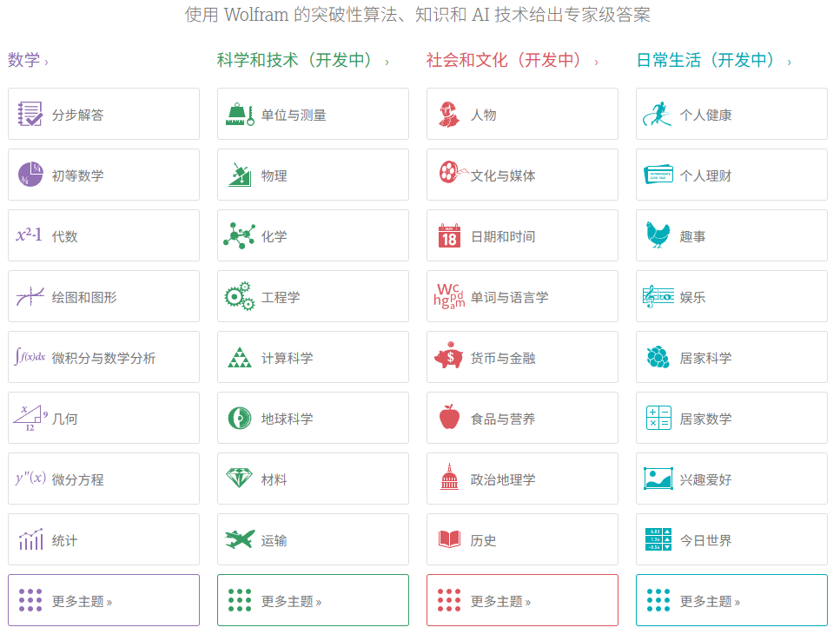The image size is (840, 634).
Task: Click the 日期和时间 calendar icon
Action: click(x=449, y=235)
